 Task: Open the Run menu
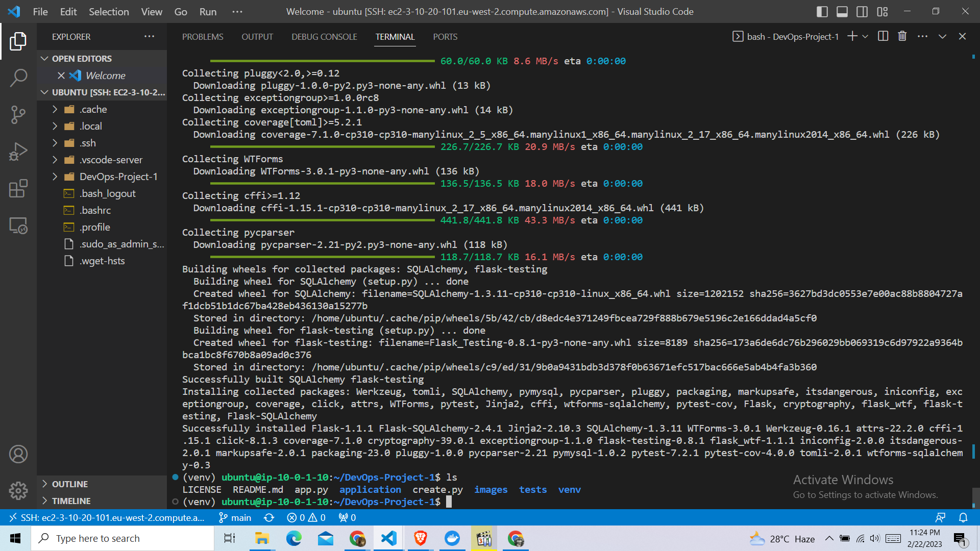tap(207, 11)
